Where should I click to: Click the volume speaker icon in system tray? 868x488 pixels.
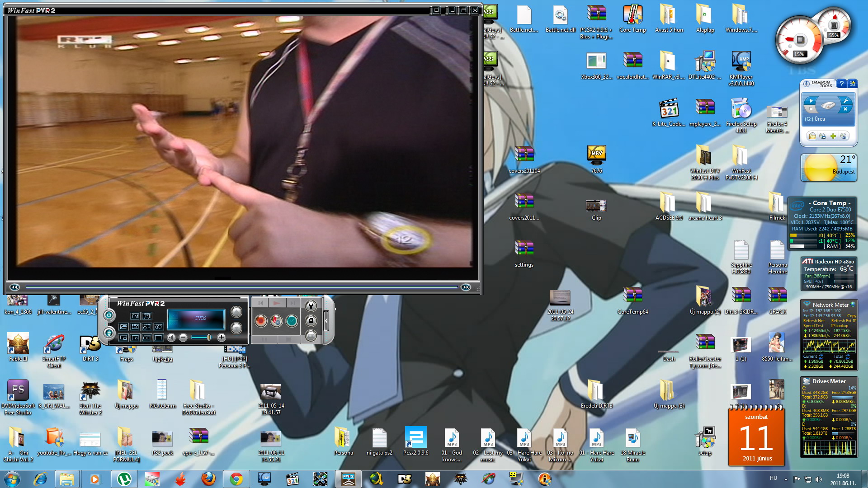coord(818,479)
